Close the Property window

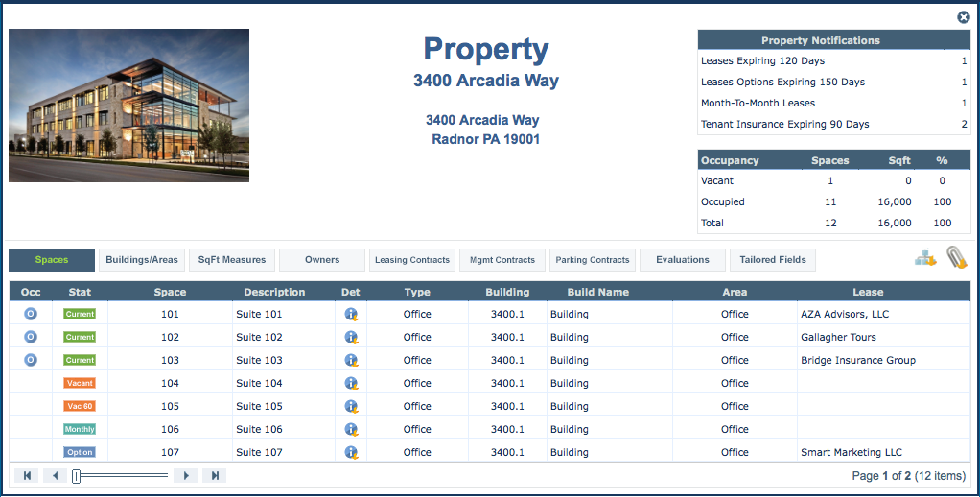pyautogui.click(x=964, y=17)
